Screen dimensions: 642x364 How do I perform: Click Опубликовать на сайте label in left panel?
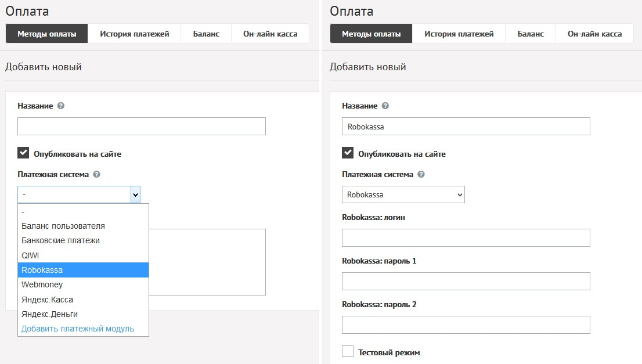click(x=77, y=154)
